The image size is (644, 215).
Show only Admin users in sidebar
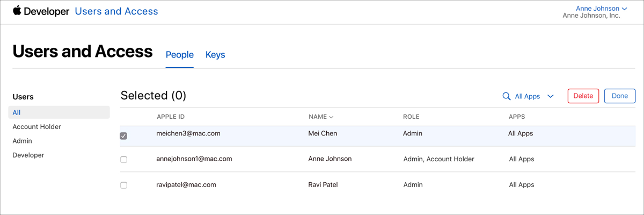23,141
